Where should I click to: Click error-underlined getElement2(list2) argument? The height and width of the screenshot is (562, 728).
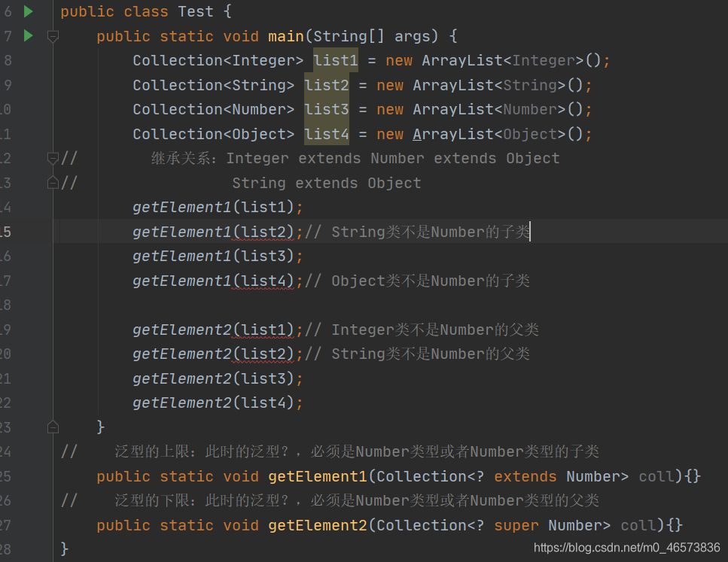pos(263,354)
